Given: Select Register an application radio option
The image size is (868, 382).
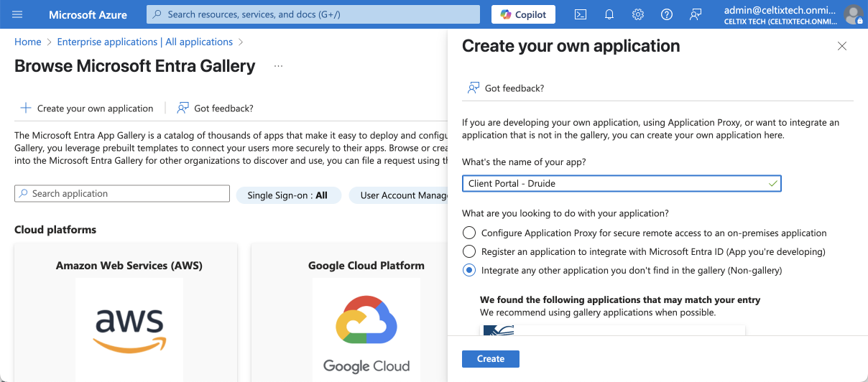Looking at the screenshot, I should pos(469,251).
